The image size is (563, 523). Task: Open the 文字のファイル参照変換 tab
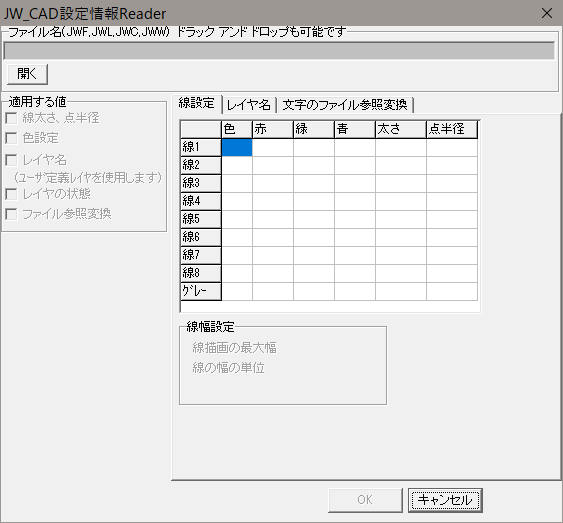tap(345, 105)
